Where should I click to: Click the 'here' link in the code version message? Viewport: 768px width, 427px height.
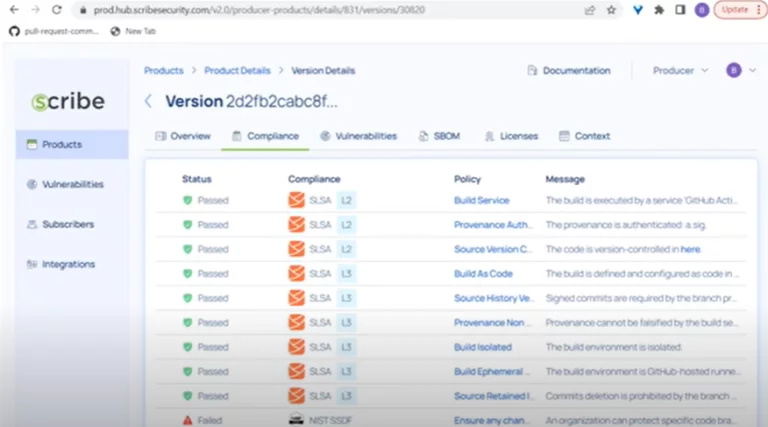pyautogui.click(x=690, y=249)
